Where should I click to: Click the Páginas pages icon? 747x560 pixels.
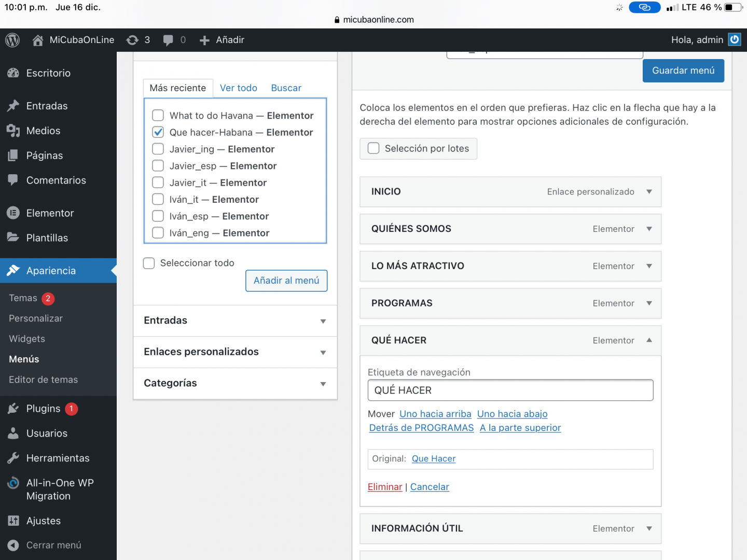click(13, 156)
